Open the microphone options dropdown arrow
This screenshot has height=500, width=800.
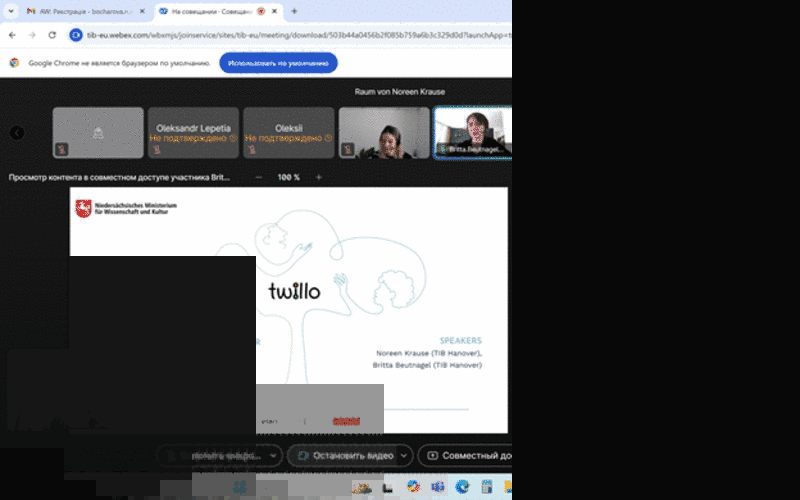[273, 456]
